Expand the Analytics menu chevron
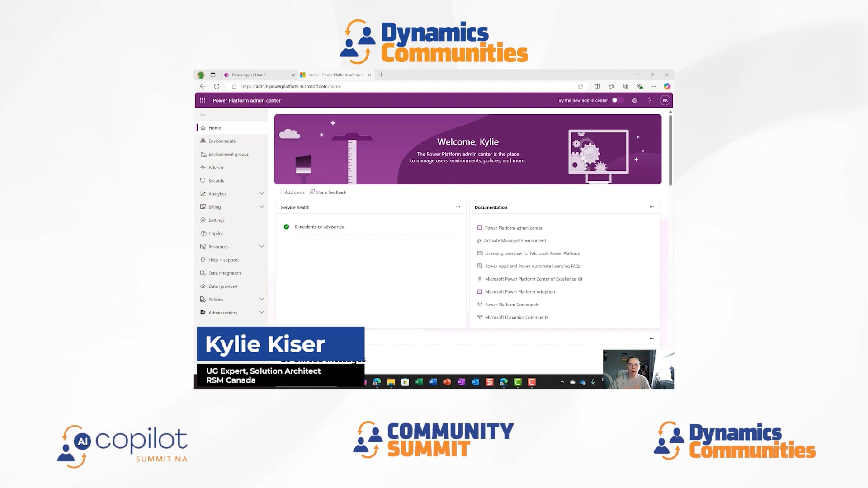 click(x=261, y=193)
